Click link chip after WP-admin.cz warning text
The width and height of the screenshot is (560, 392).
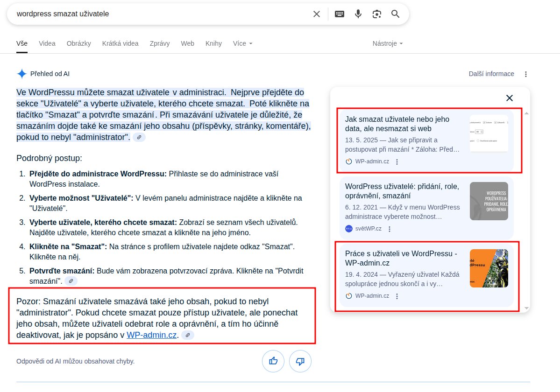(187, 335)
